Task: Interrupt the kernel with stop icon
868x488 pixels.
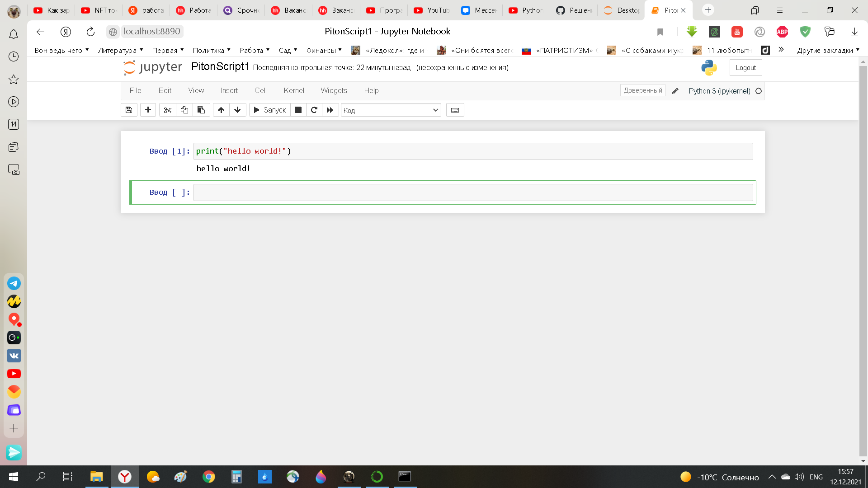Action: pos(298,110)
